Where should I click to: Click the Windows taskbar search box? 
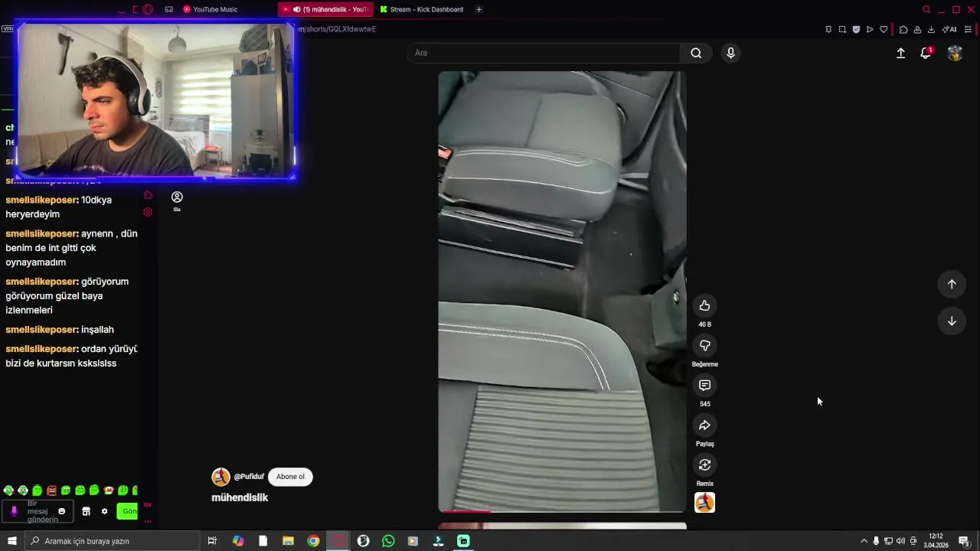113,541
